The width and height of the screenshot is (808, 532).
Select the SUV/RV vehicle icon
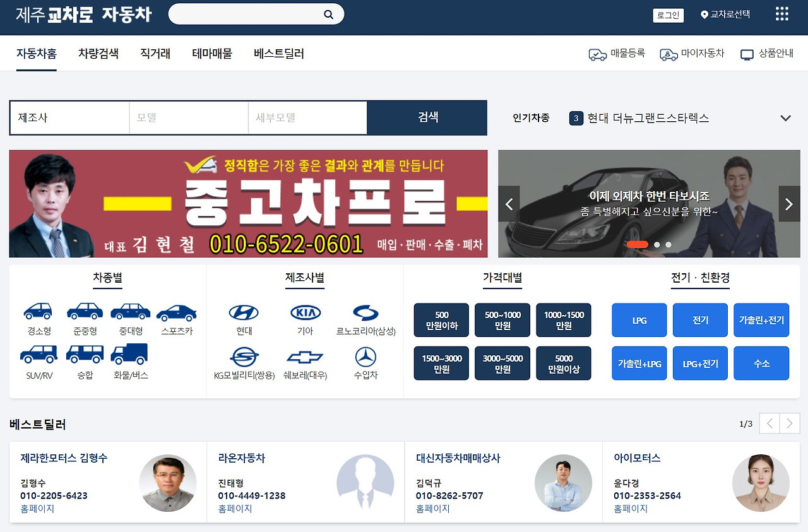[x=39, y=354]
